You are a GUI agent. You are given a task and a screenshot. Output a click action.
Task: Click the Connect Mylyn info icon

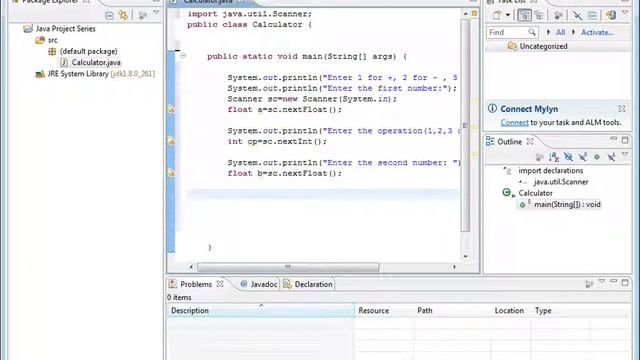coord(492,109)
